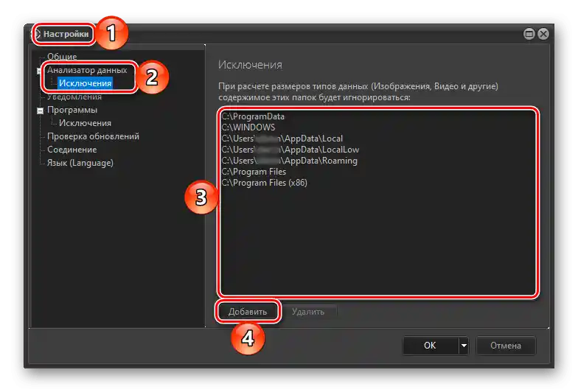Viewport: 578px width, 392px height.
Task: Maximize the Настройки window
Action: click(x=529, y=34)
